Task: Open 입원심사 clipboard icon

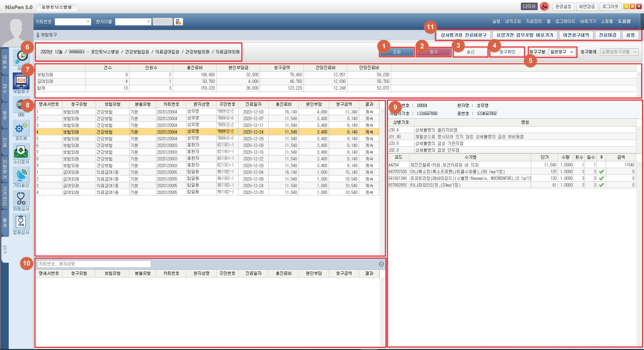Action: (21, 222)
